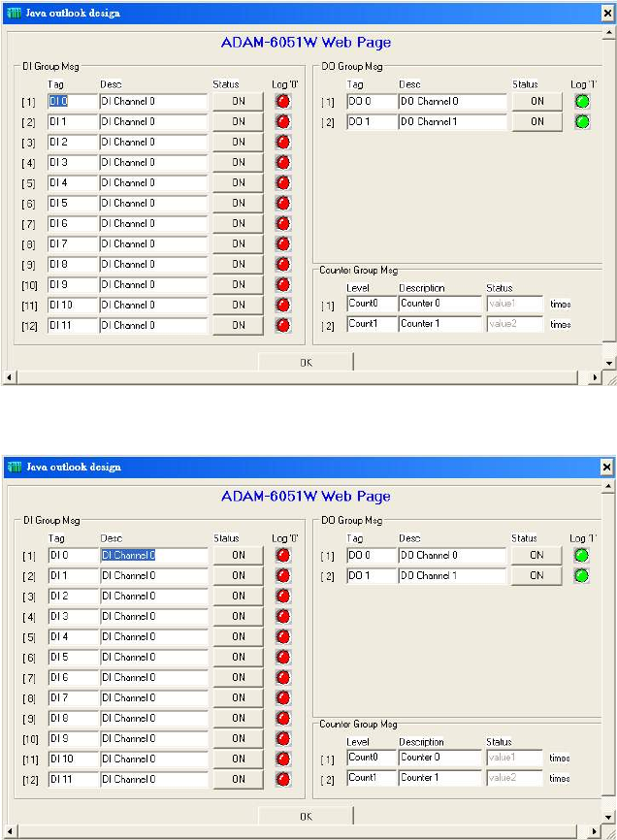617x840 pixels.
Task: Click the green LED for DO 1 in lower window
Action: 582,576
